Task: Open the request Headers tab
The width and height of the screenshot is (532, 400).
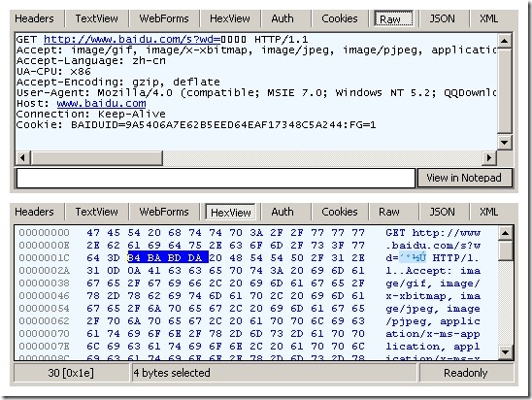Action: pos(34,18)
